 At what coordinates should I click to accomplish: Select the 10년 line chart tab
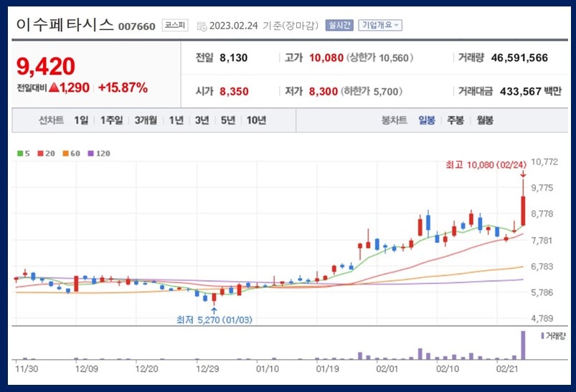[x=256, y=120]
